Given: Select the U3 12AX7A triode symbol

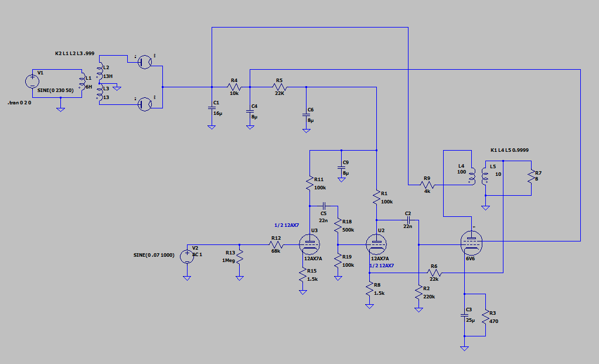Looking at the screenshot, I should click(309, 243).
